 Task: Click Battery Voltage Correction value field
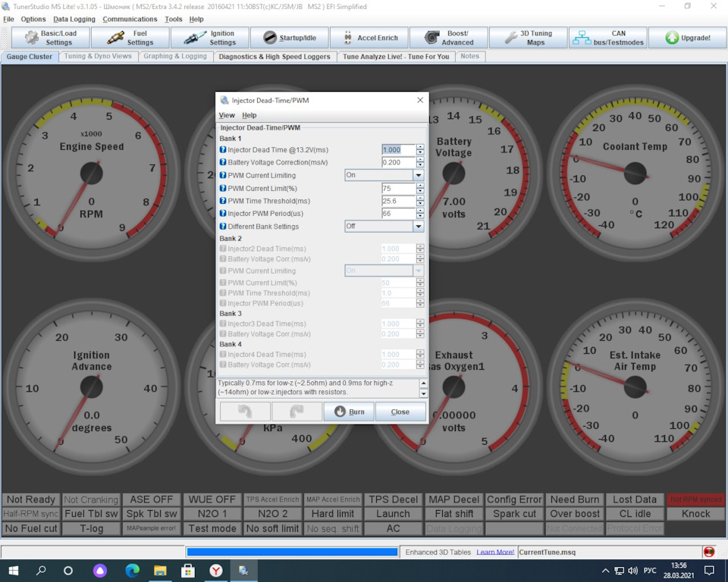point(398,162)
